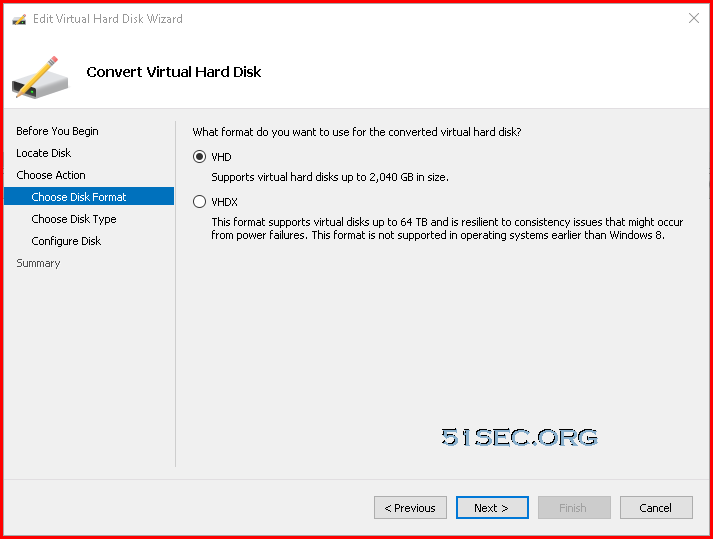Screen dimensions: 713x539
Task: Click the Previous button
Action: (410, 508)
